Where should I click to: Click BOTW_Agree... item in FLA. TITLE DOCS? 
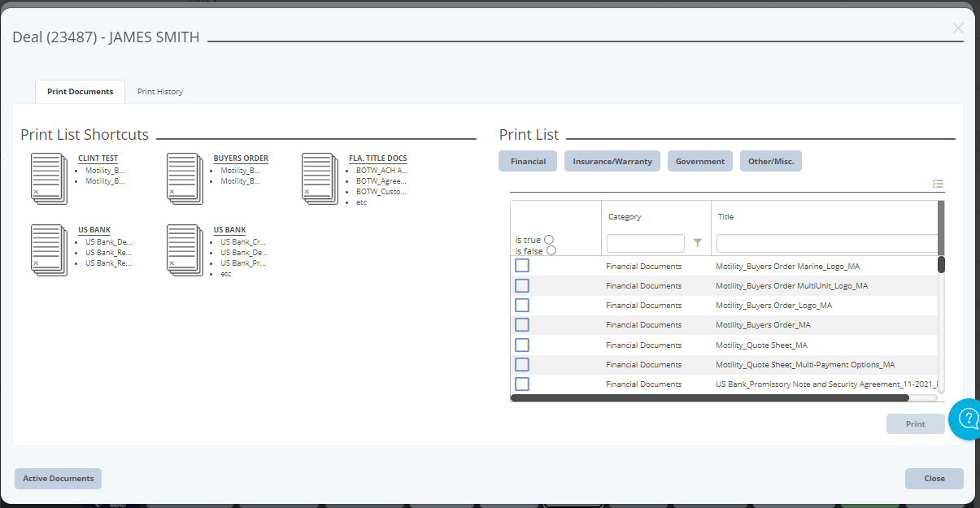(x=381, y=181)
